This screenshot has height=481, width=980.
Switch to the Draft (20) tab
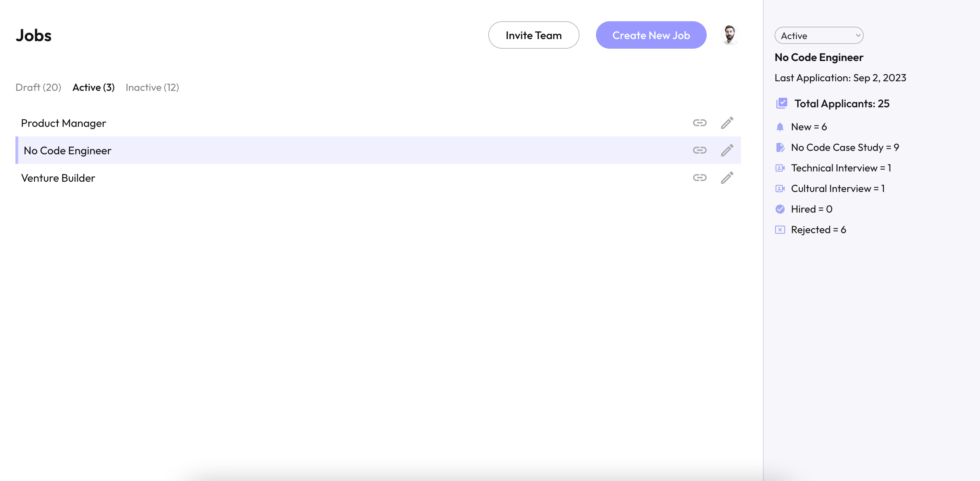coord(38,87)
